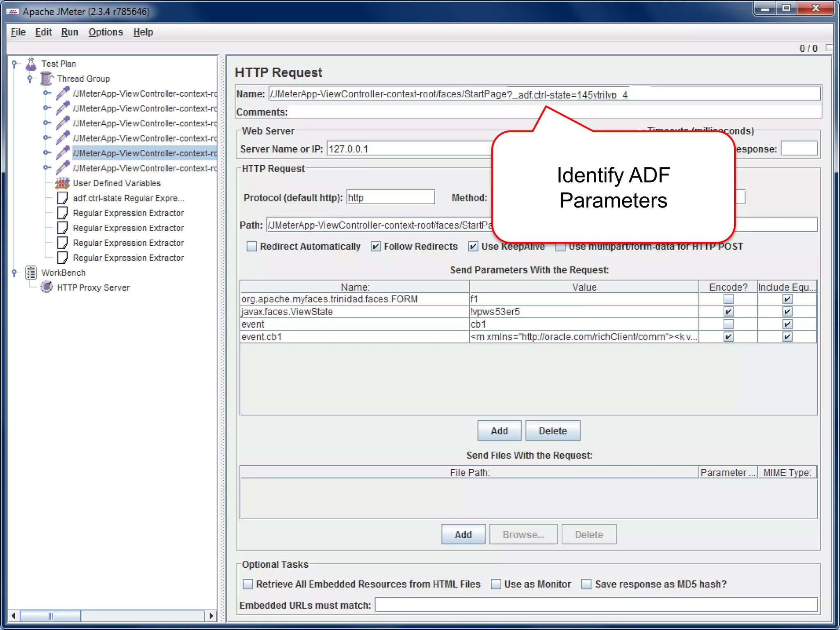Select the fourth HTTP request sampler pipette icon
Image resolution: width=840 pixels, height=630 pixels.
tap(62, 138)
